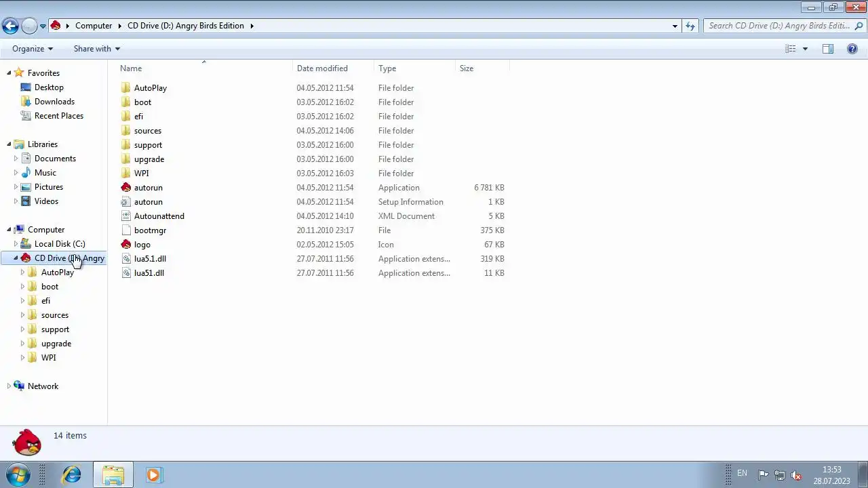Click the Change your view icon
The image size is (868, 488).
[x=791, y=49]
